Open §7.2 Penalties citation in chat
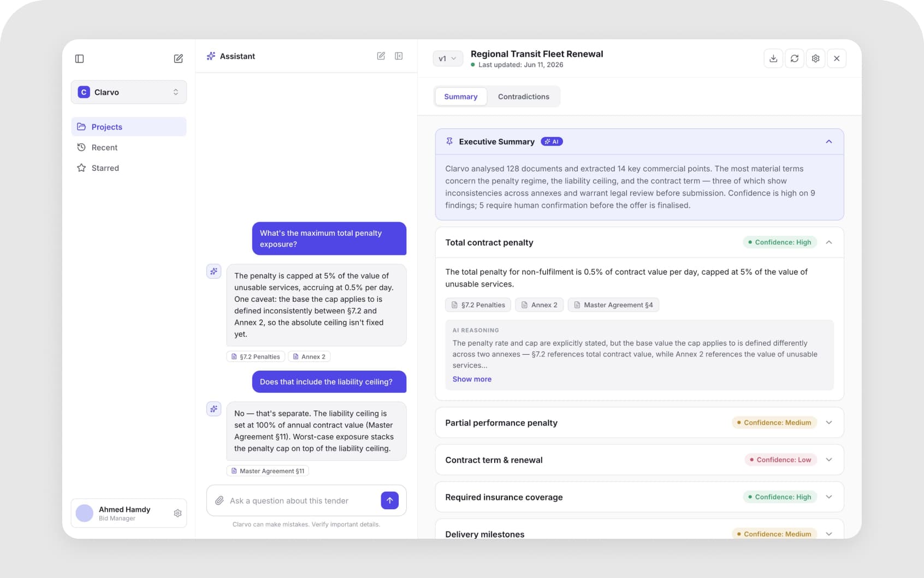Image resolution: width=924 pixels, height=578 pixels. (x=256, y=356)
